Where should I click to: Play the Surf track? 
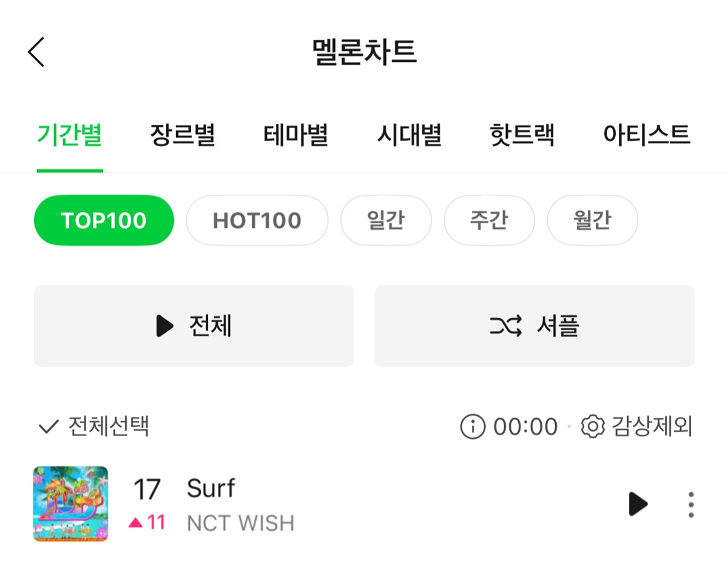[x=638, y=504]
